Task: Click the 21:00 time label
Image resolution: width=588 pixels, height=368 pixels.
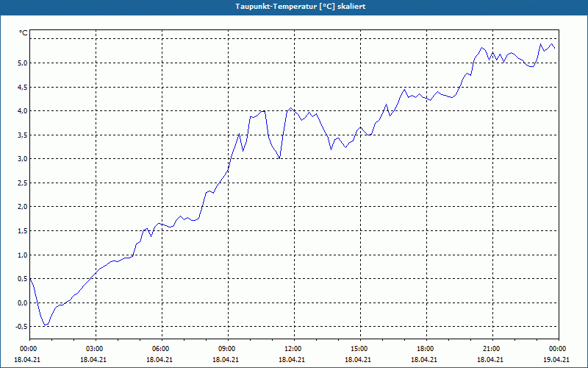Action: (x=492, y=348)
